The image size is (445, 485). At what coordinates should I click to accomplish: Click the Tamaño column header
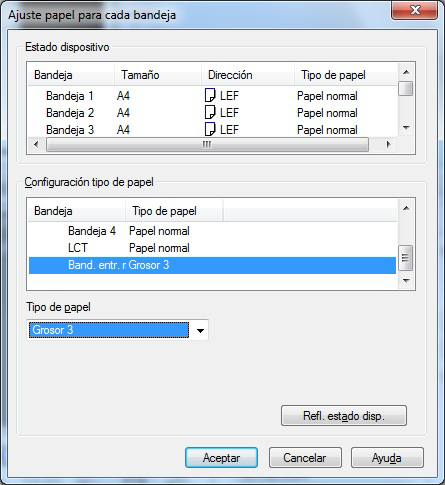pyautogui.click(x=158, y=75)
